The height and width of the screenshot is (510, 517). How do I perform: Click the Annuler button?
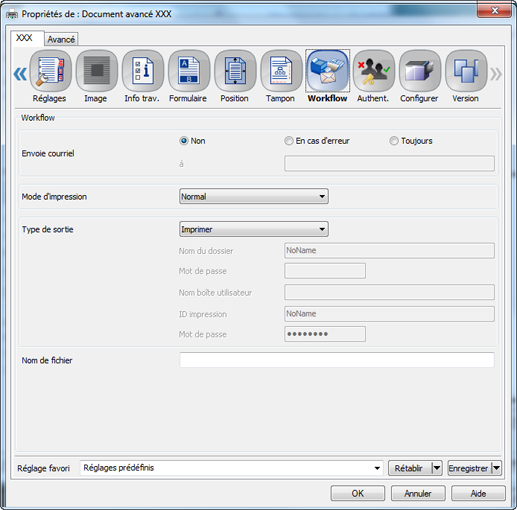point(418,493)
